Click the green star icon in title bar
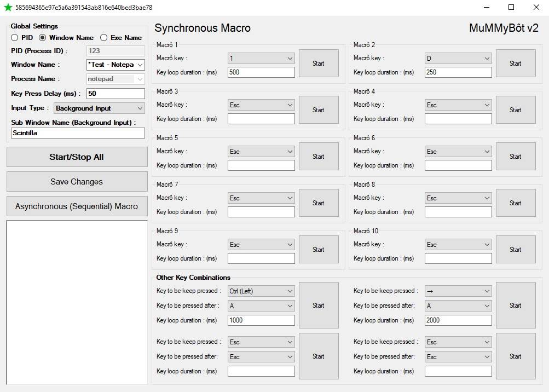 coord(8,8)
